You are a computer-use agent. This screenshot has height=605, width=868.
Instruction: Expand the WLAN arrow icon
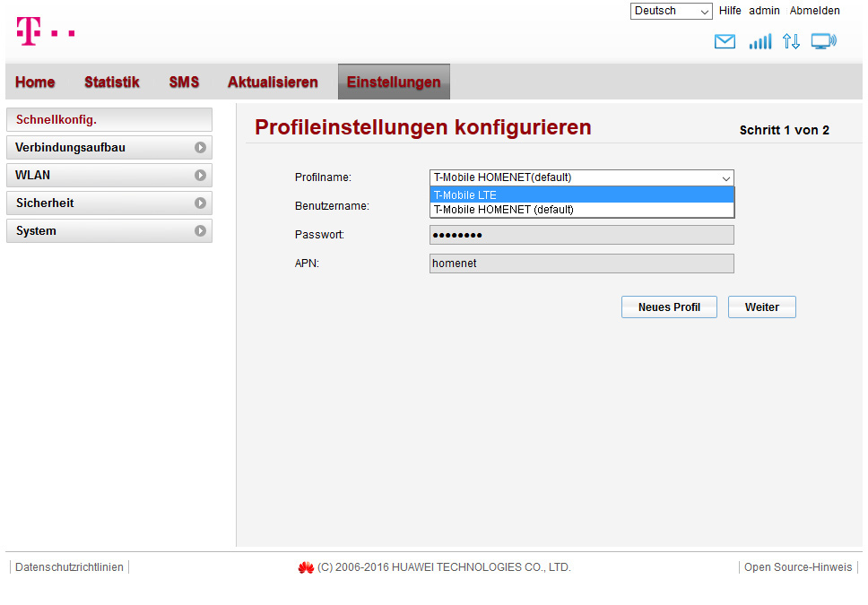tap(200, 176)
